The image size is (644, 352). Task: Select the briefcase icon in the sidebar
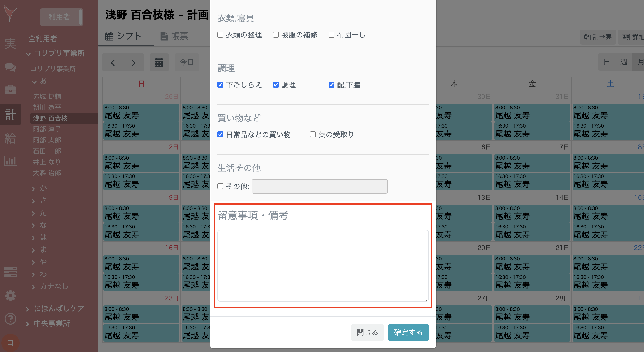10,90
